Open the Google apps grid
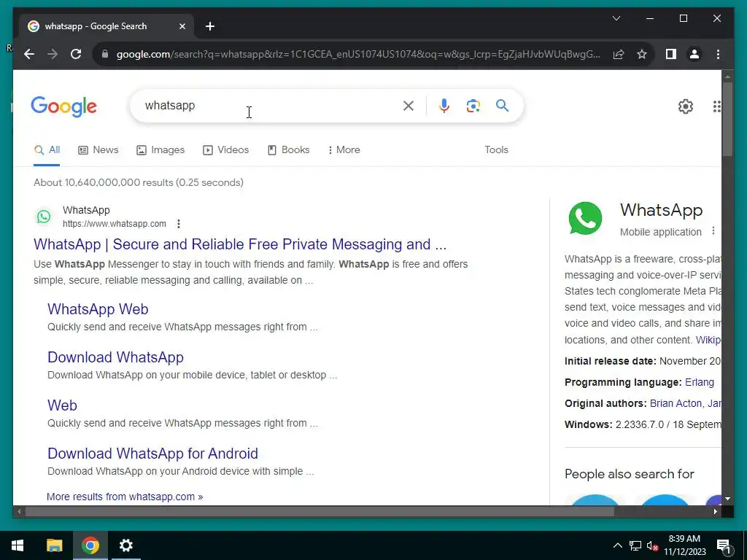 [x=716, y=106]
